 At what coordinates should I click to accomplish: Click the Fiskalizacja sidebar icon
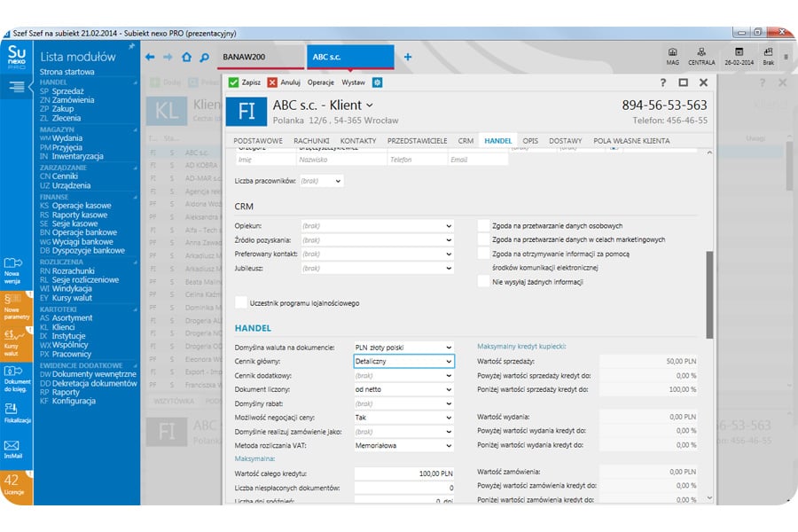pos(12,411)
